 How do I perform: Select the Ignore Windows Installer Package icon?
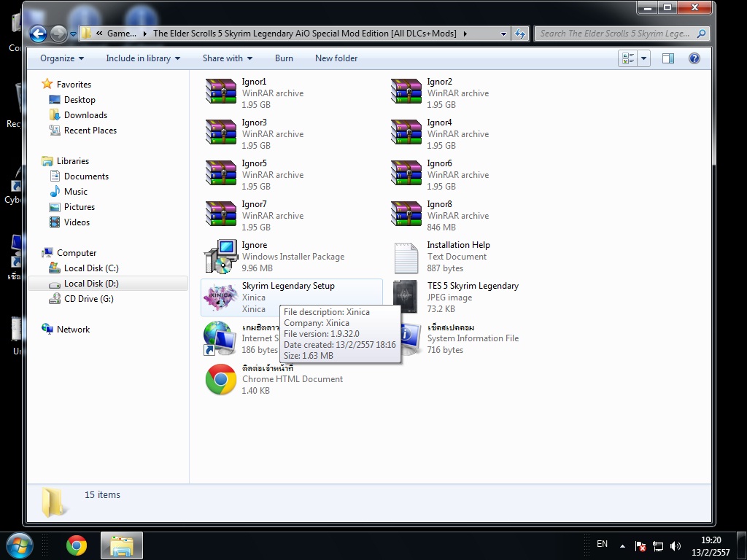(x=220, y=256)
